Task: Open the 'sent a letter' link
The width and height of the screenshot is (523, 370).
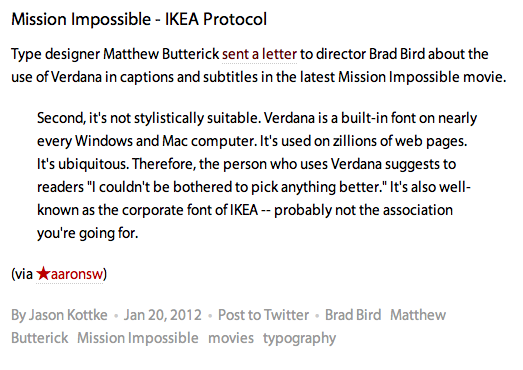Action: [259, 54]
